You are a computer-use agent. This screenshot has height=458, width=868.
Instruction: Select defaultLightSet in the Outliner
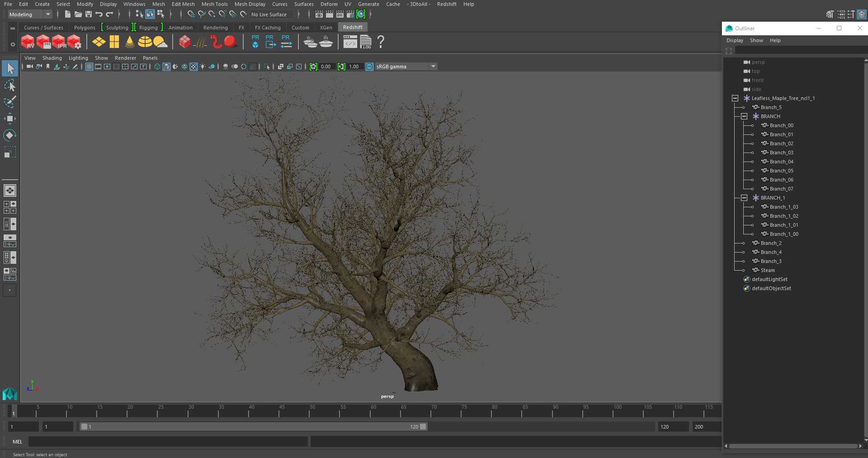[x=769, y=279]
